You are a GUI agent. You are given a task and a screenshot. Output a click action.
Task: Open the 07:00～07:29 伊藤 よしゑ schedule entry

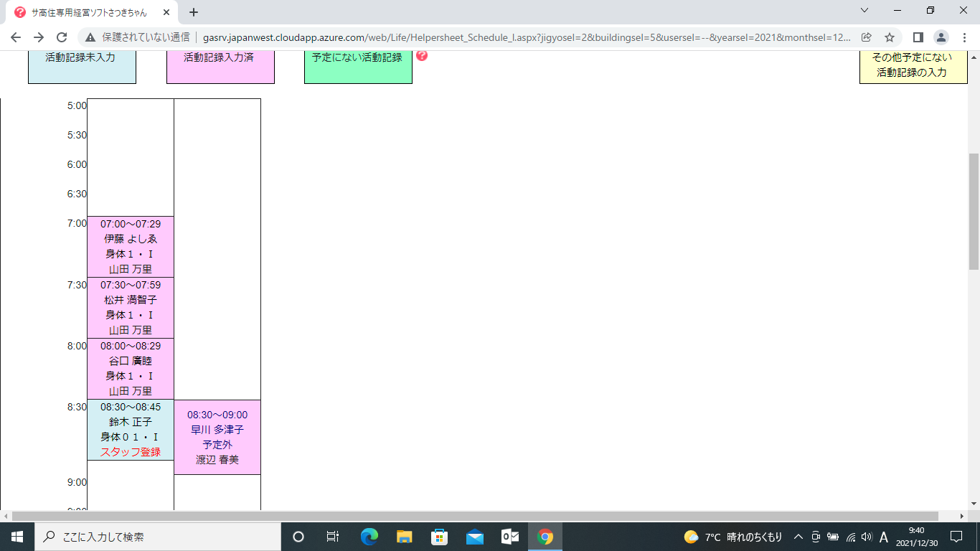131,246
